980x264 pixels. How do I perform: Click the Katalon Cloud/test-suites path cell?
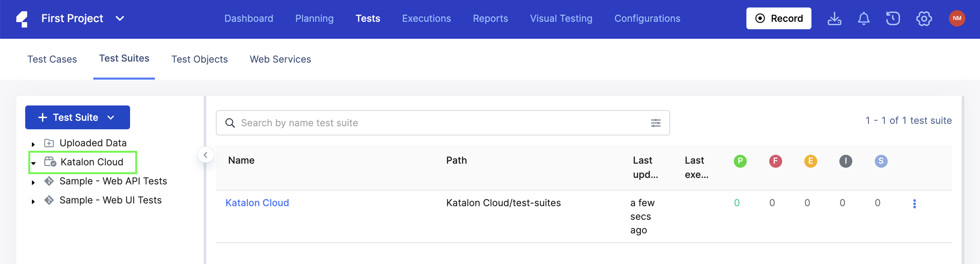[503, 203]
